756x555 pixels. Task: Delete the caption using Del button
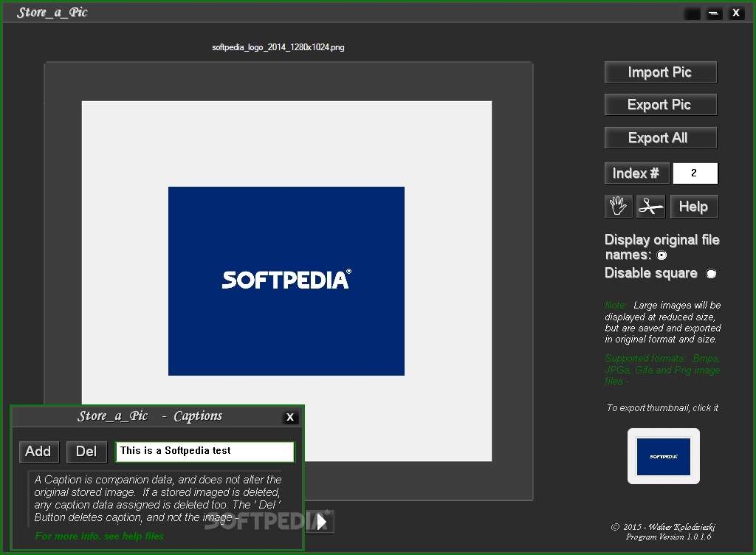pyautogui.click(x=86, y=452)
